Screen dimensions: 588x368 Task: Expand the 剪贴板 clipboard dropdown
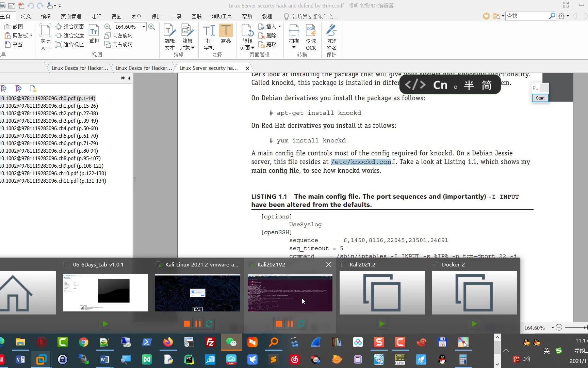(31, 35)
